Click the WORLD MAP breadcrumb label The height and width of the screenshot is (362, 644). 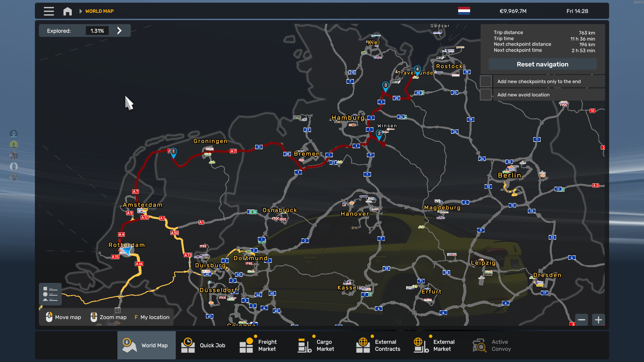99,11
